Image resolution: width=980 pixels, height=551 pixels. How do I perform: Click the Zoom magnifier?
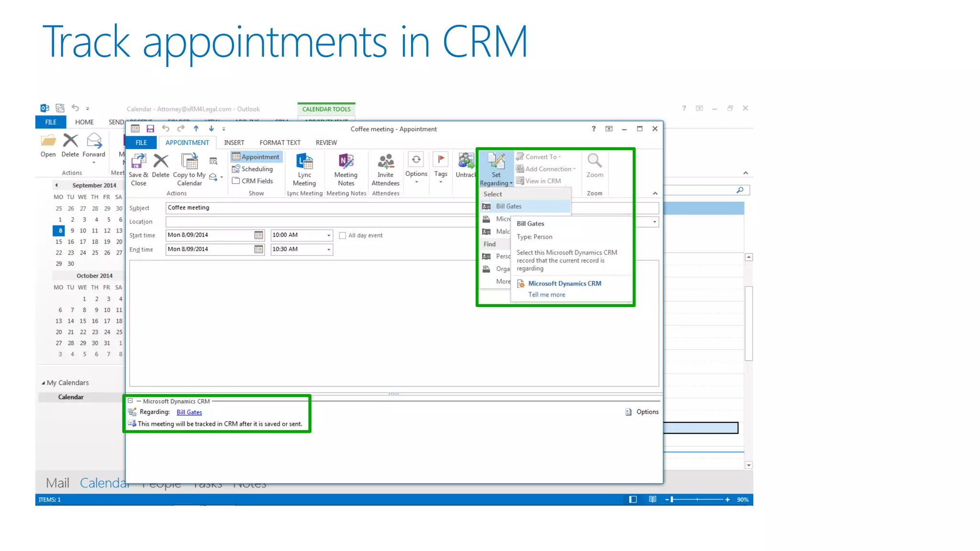coord(595,165)
